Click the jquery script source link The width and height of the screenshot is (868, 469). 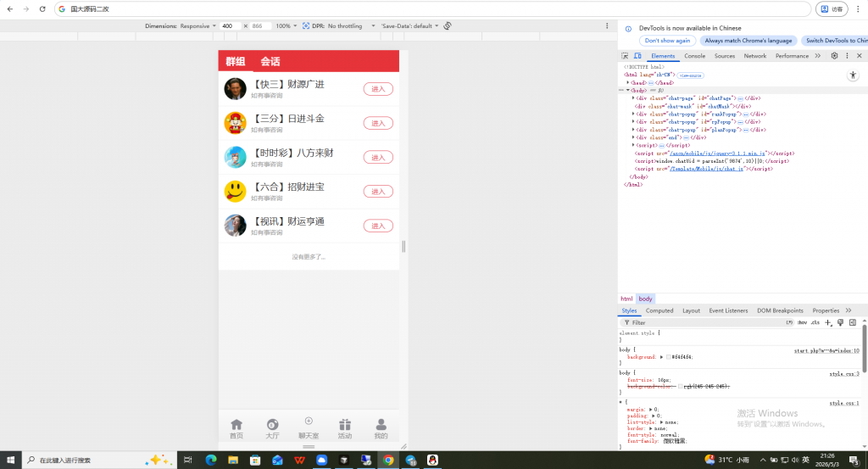click(717, 154)
